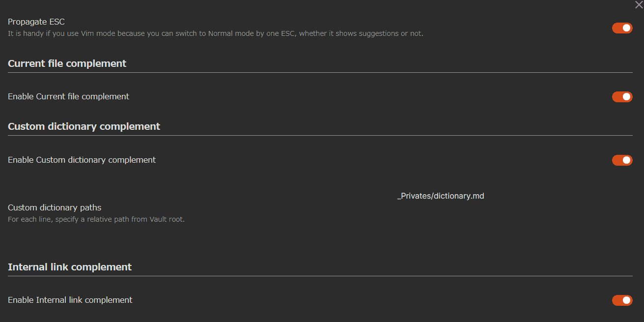Click the "Custom dictionary paths" setting label
644x322 pixels.
[54, 207]
